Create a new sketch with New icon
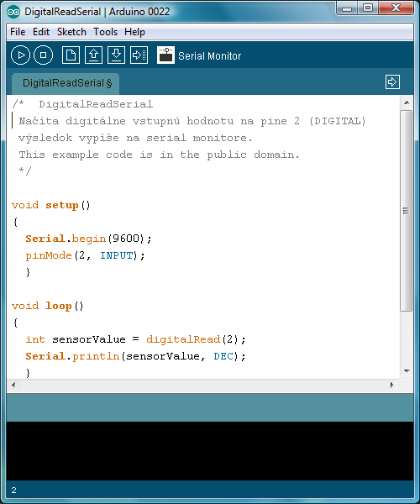 coord(71,55)
